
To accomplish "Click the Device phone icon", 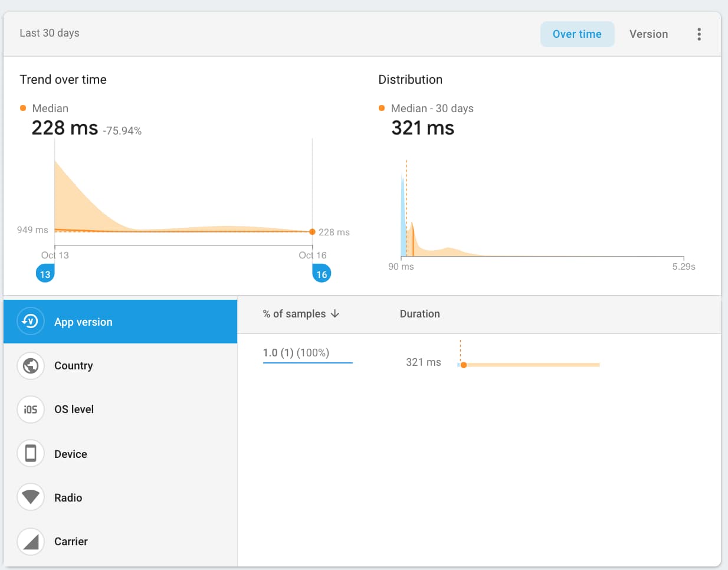I will (x=30, y=454).
